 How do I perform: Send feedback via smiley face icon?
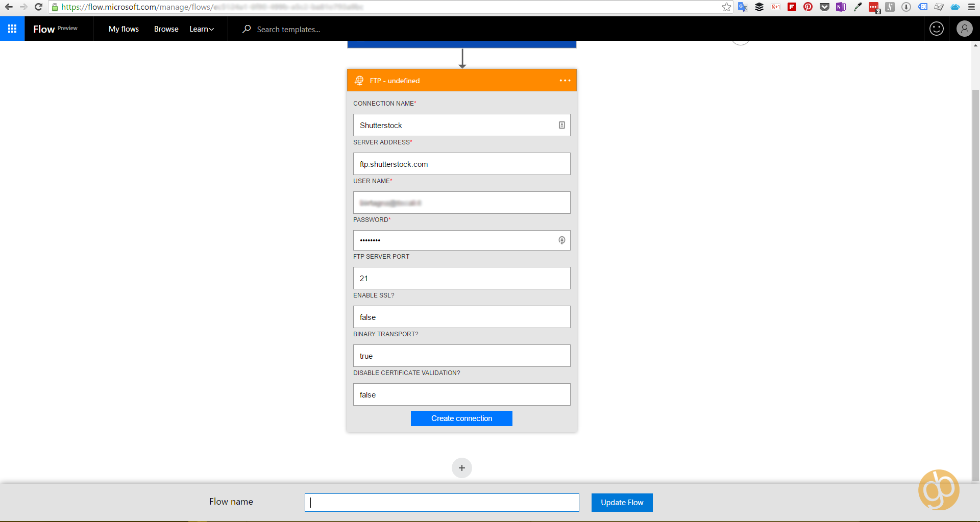click(x=937, y=29)
